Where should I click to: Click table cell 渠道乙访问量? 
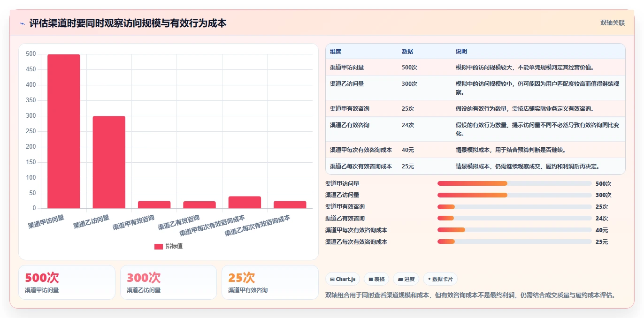click(347, 84)
